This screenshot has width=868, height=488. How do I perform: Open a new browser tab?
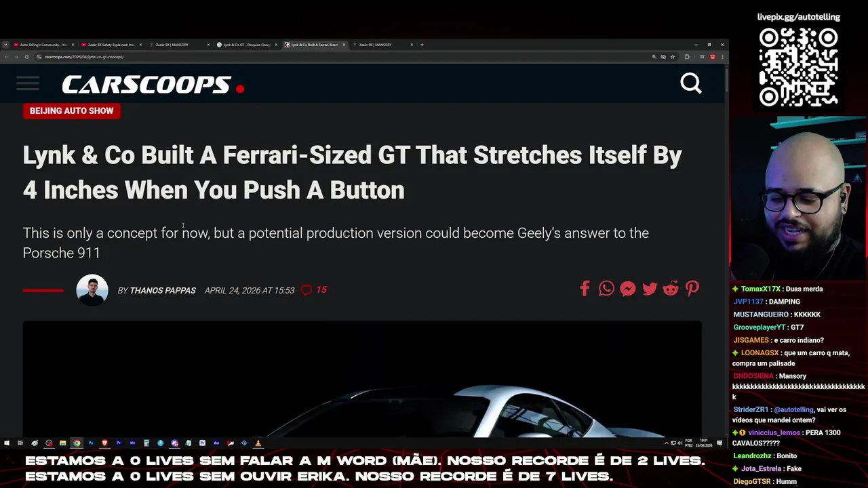pyautogui.click(x=422, y=45)
